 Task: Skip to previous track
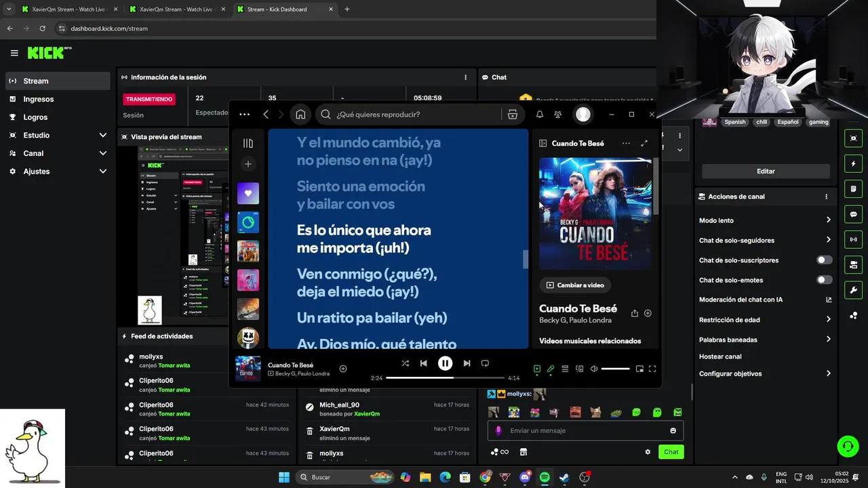[x=424, y=363]
